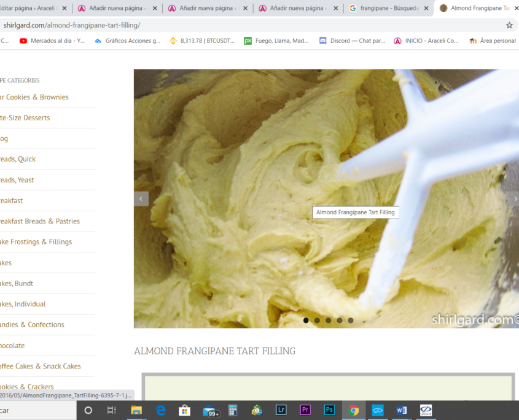The width and height of the screenshot is (519, 420).
Task: Go to the Breads, Quick category
Action: (x=18, y=159)
